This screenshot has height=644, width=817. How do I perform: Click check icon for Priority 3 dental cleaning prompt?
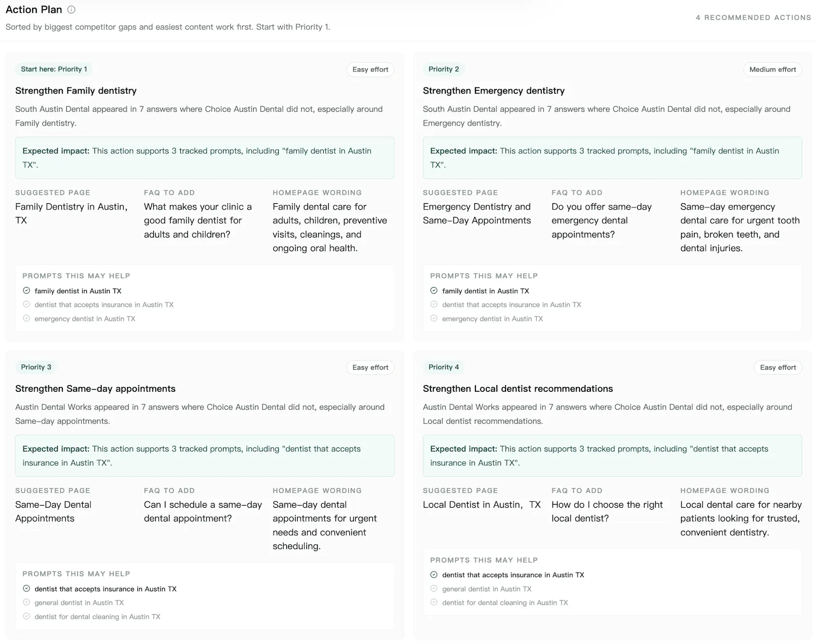pos(27,616)
